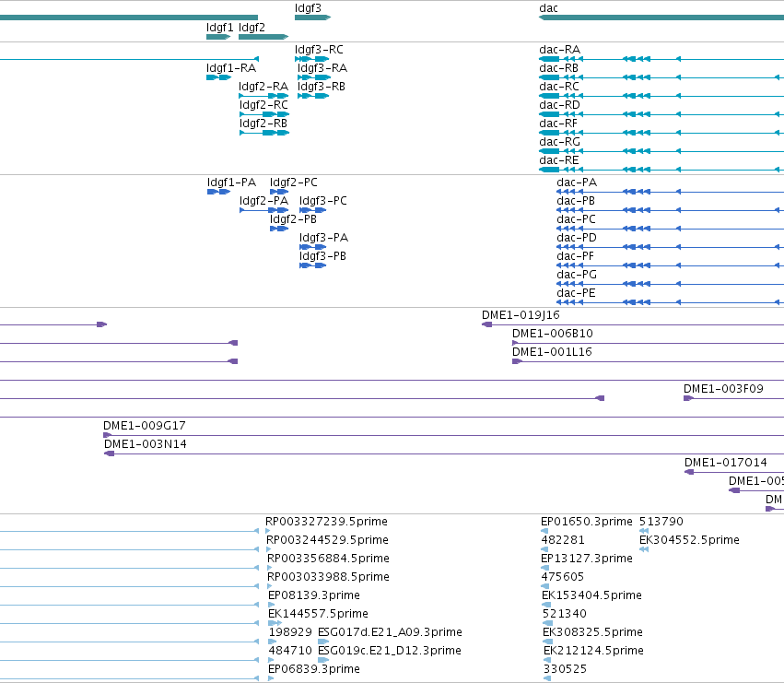
Task: Open the ESG017d.E21_A09.3prime feature
Action: [323, 642]
